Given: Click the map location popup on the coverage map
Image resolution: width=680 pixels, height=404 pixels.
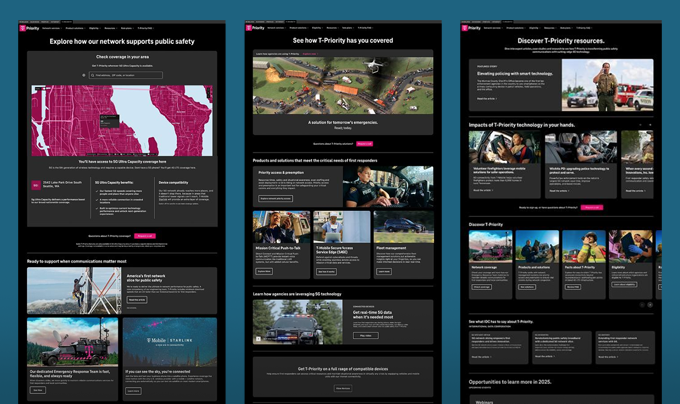Looking at the screenshot, I should (109, 121).
